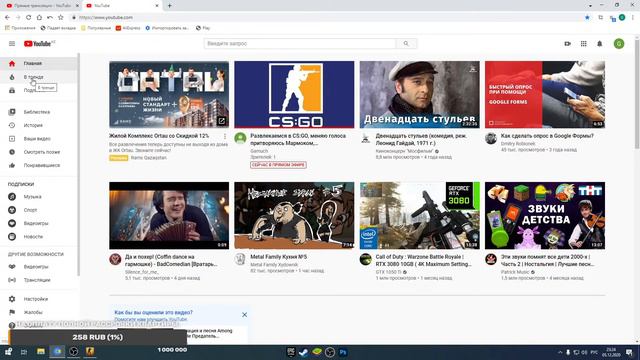Close the Как бы вы оценили survey

(244, 315)
